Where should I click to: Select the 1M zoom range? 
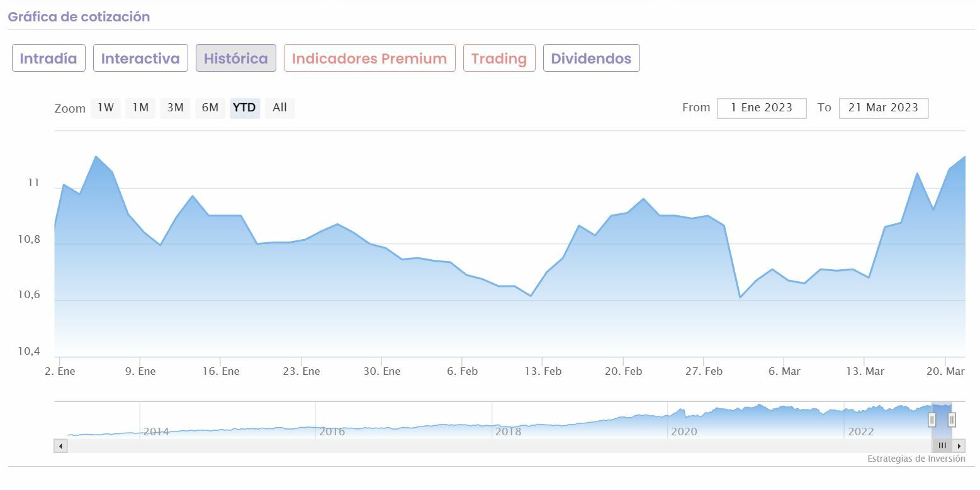pyautogui.click(x=140, y=108)
